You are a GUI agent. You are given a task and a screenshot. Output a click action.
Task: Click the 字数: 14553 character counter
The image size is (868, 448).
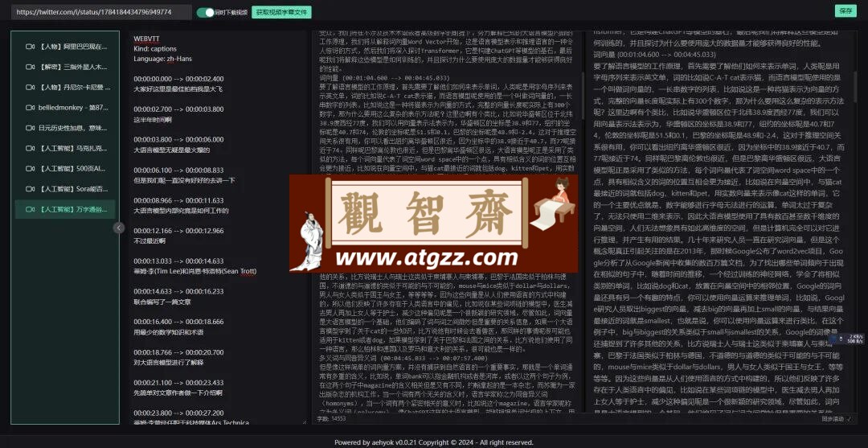point(331,419)
